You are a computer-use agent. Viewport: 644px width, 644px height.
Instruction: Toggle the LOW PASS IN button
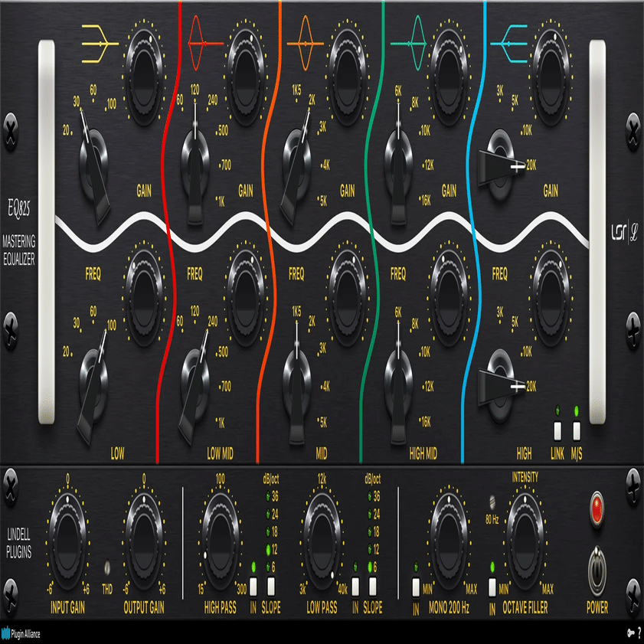coord(355,587)
